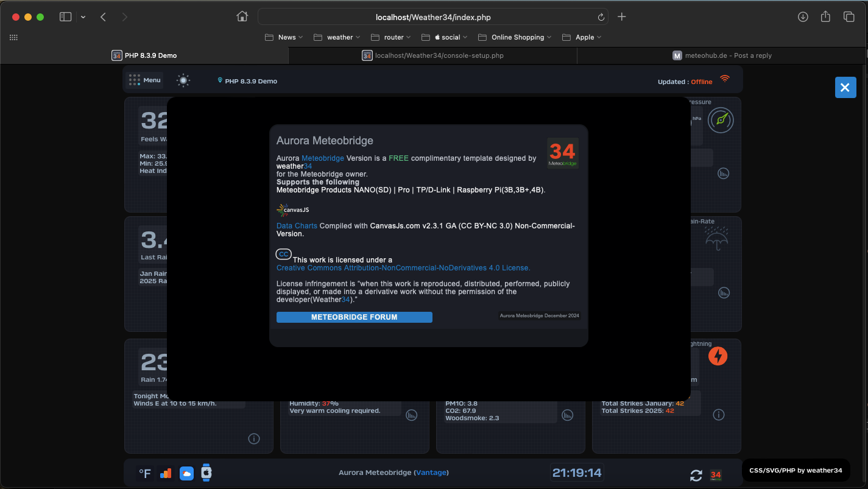The image size is (868, 489).
Task: Click the Offline status text
Action: [x=702, y=82]
